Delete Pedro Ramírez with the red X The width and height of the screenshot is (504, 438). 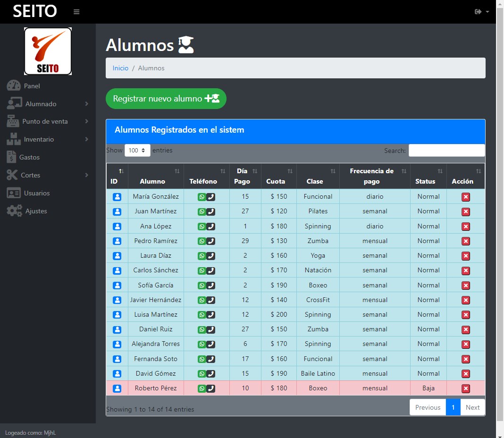[466, 241]
